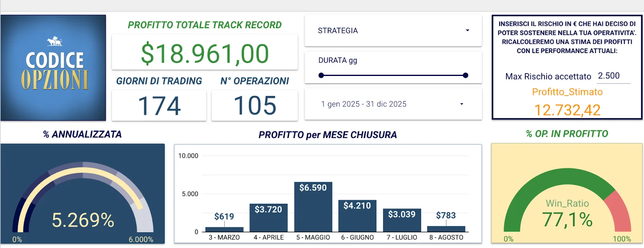Click the Max Rischio accettato input field
Viewport: 644px width, 248px height.
(x=613, y=76)
